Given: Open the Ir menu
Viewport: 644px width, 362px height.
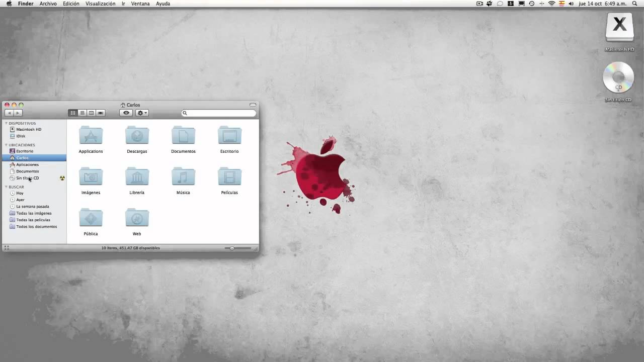Looking at the screenshot, I should pyautogui.click(x=123, y=4).
